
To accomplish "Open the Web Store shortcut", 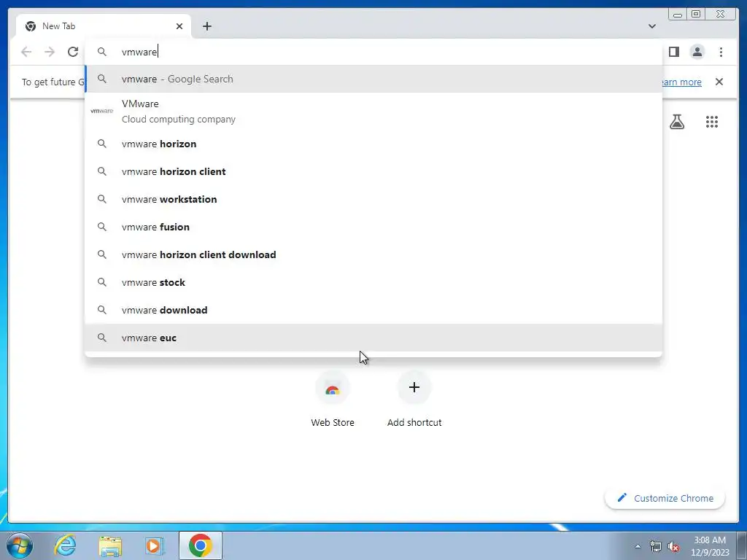I will [333, 400].
